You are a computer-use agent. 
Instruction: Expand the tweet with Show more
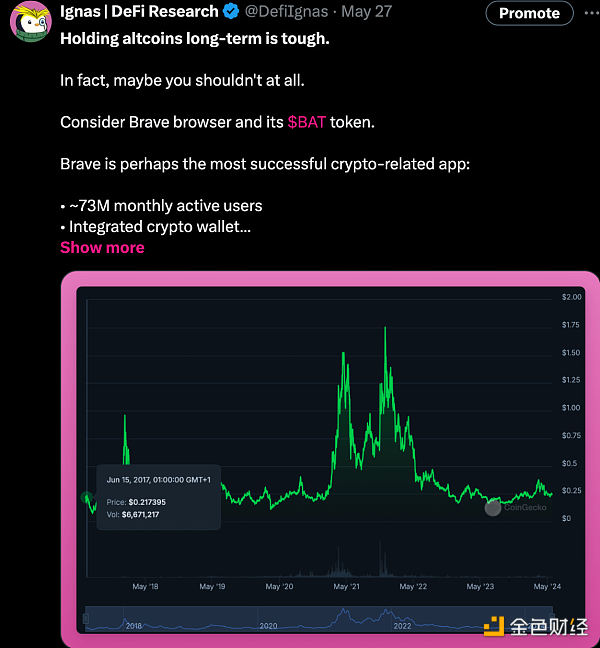pyautogui.click(x=102, y=247)
